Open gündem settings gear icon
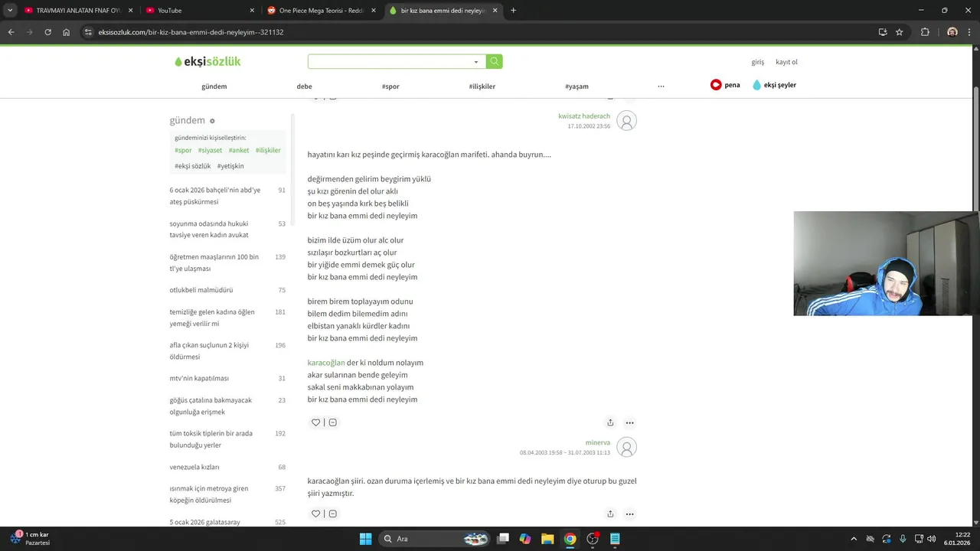980x551 pixels. point(212,121)
